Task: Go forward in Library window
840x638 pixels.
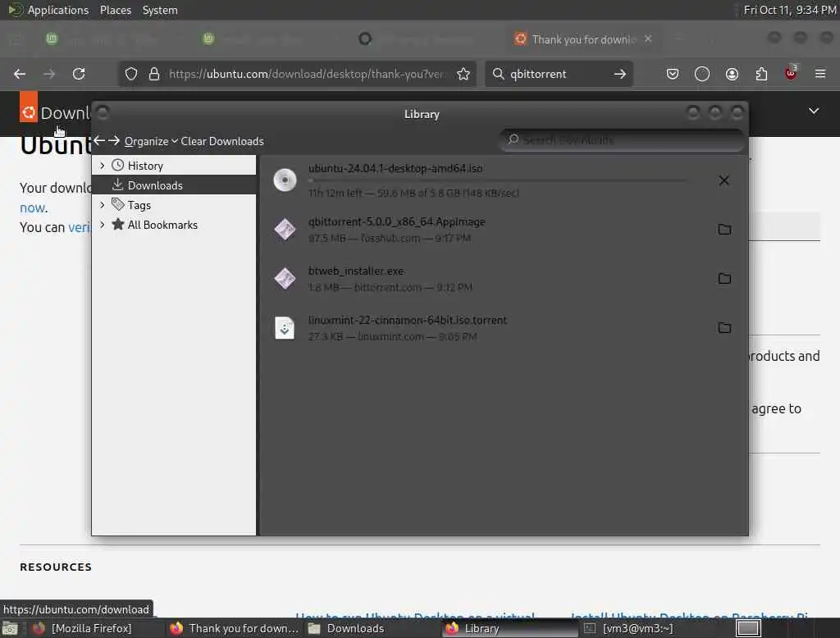Action: [113, 141]
